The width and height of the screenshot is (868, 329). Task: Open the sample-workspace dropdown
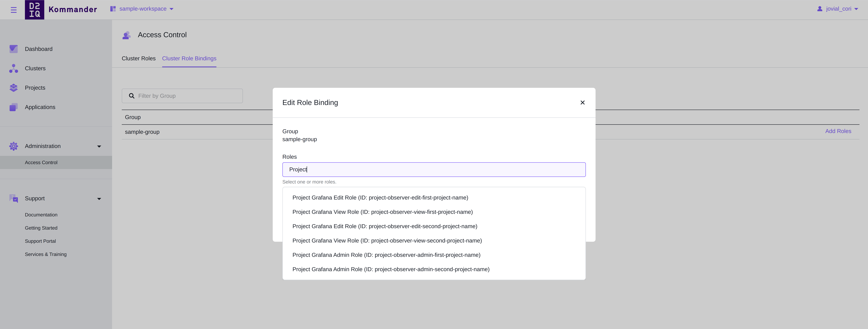(142, 9)
